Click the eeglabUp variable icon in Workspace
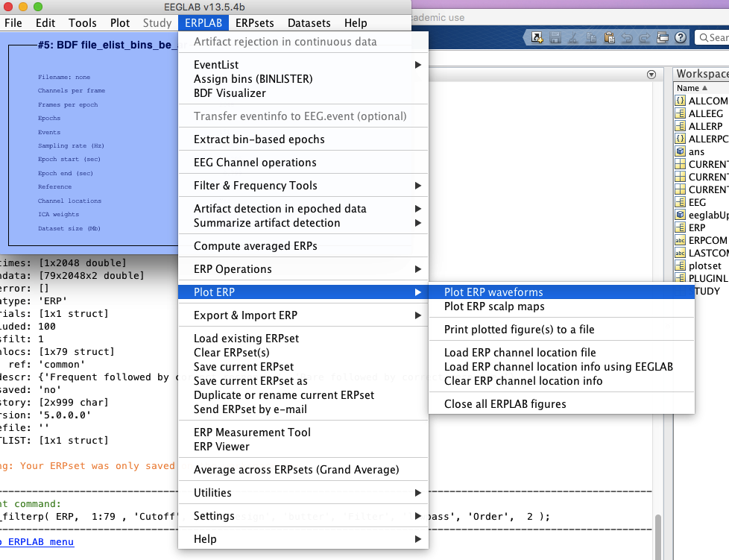Screen dimensions: 729x560 click(x=681, y=215)
